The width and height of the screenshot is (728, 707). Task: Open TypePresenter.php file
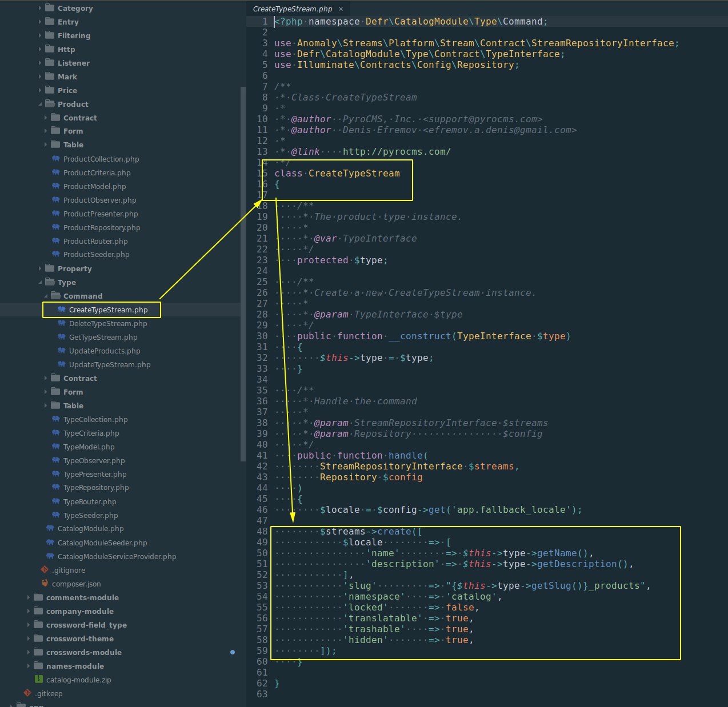tap(95, 474)
